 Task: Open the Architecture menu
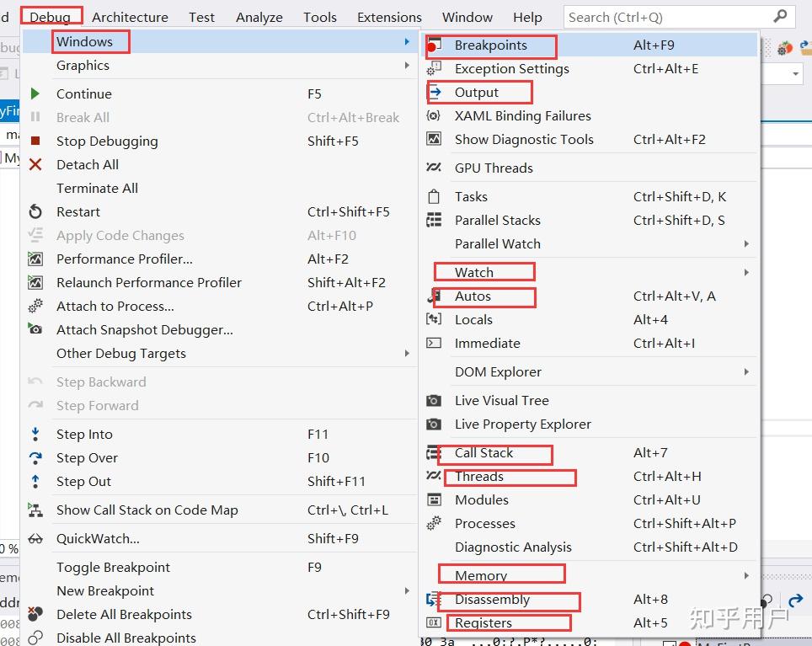pos(130,17)
